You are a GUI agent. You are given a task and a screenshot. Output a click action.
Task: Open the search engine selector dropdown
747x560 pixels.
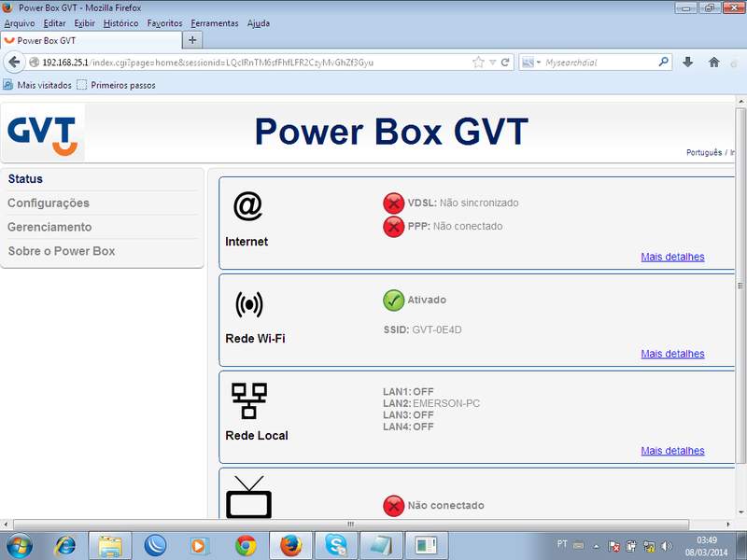(x=530, y=63)
